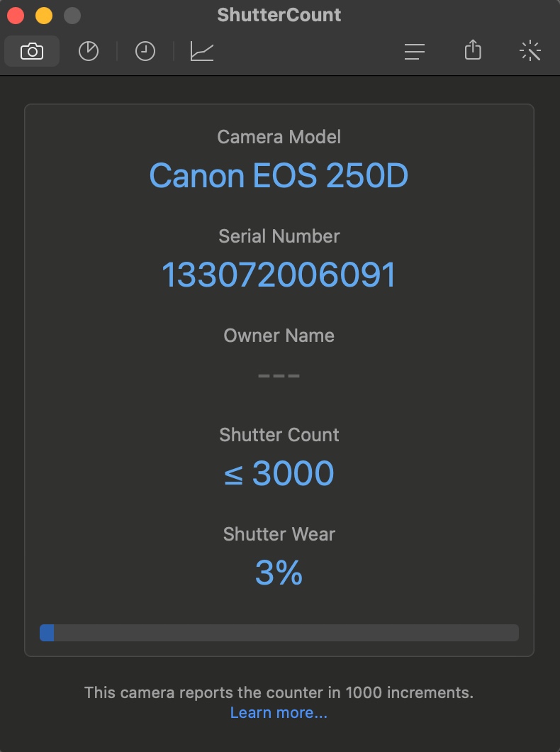
Task: Open the Learn more link
Action: click(279, 712)
